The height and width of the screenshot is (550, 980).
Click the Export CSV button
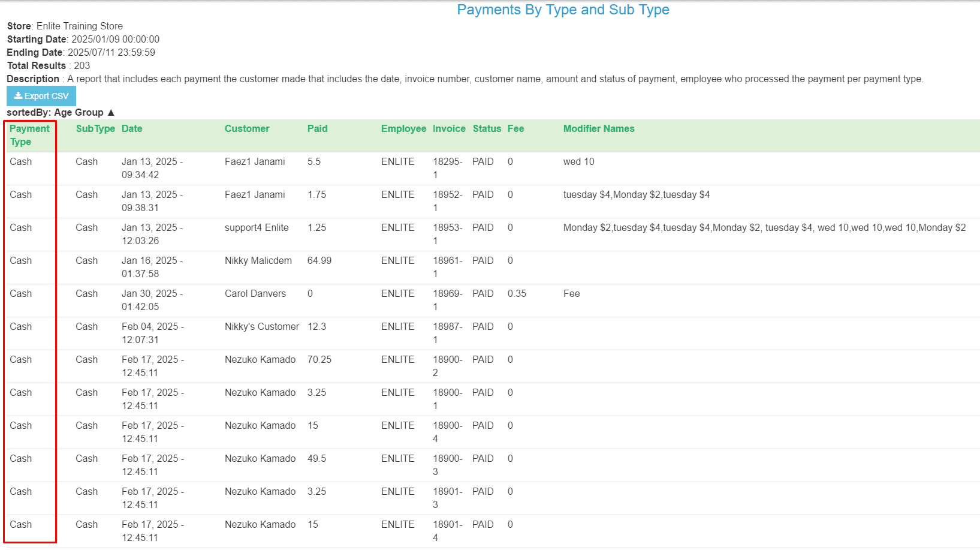[41, 96]
